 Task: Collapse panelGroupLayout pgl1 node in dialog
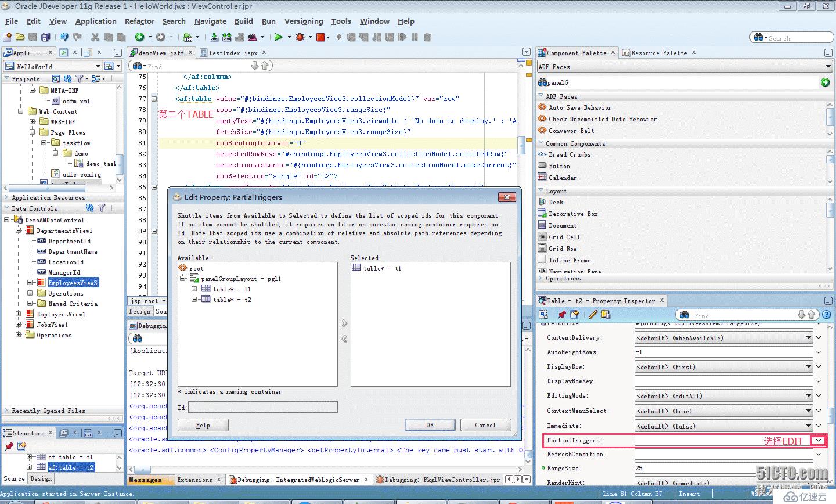[183, 279]
